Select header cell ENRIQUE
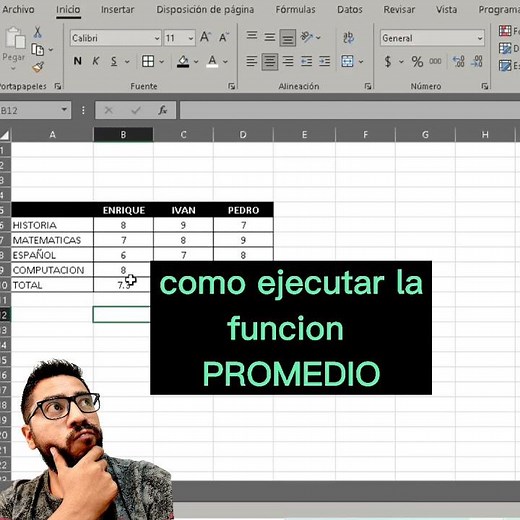 [123, 210]
